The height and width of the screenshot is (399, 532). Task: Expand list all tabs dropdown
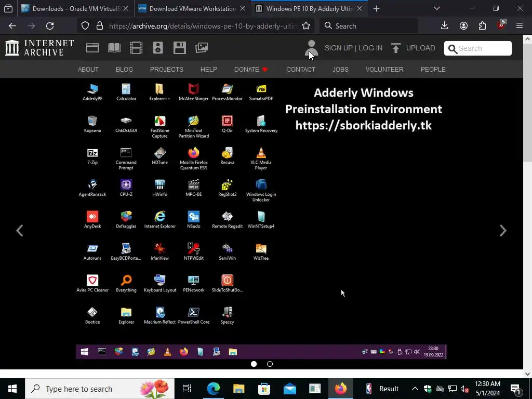(437, 9)
